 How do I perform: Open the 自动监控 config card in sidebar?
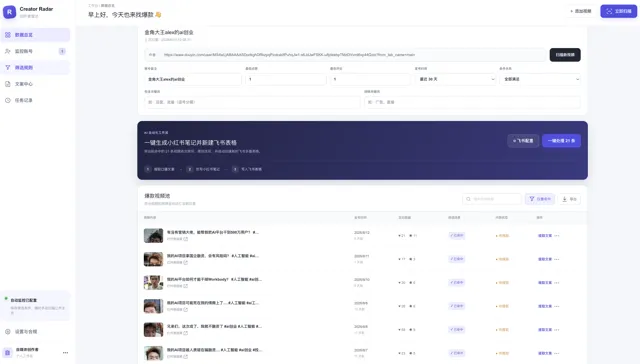36,306
